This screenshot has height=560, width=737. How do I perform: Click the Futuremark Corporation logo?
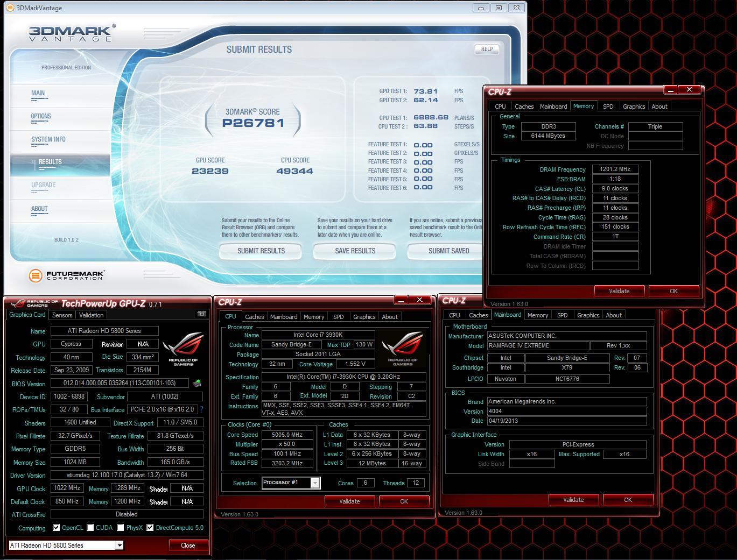(x=67, y=275)
